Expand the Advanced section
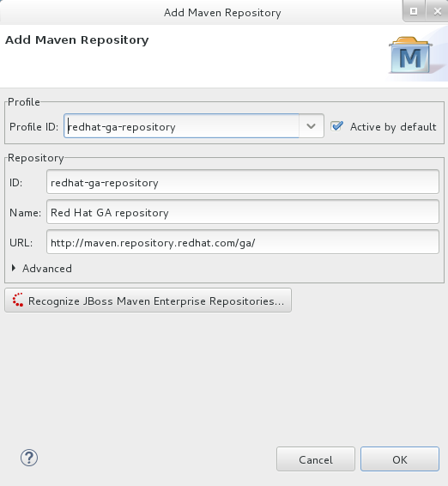The image size is (448, 486). click(x=47, y=269)
